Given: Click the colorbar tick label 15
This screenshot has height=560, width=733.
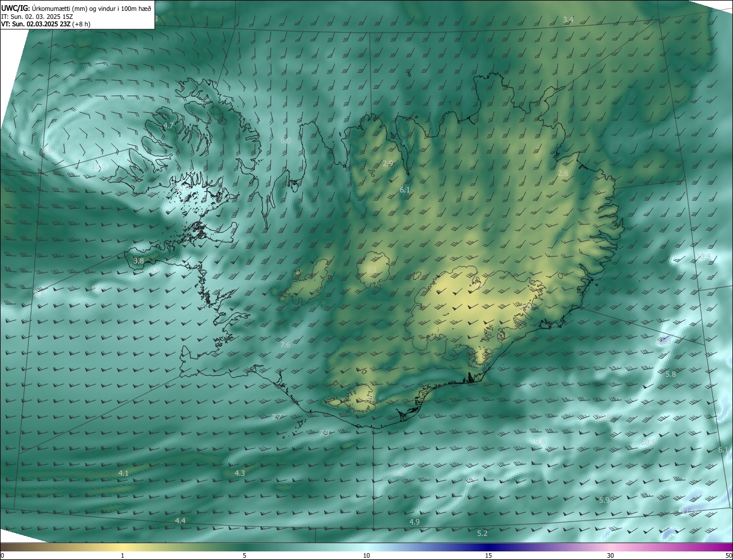Looking at the screenshot, I should (x=488, y=555).
